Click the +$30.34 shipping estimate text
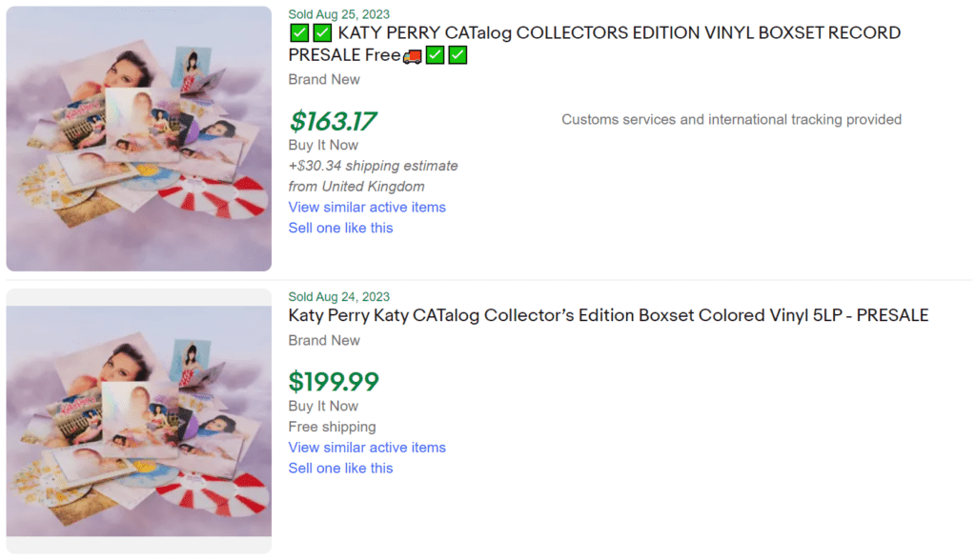The width and height of the screenshot is (976, 560). 373,166
